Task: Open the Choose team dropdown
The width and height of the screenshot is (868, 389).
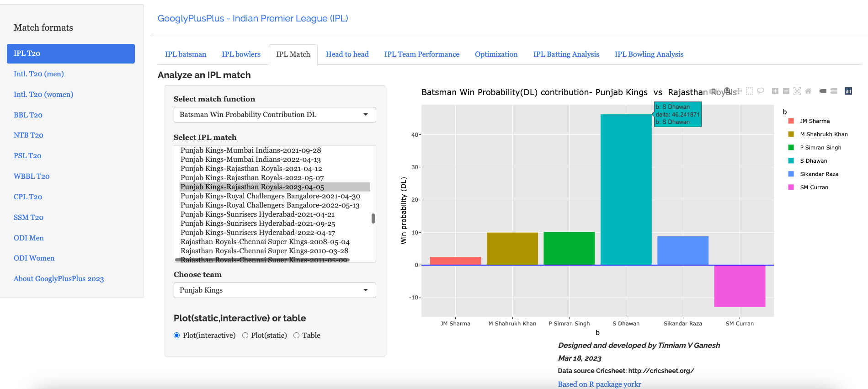Action: pos(274,290)
